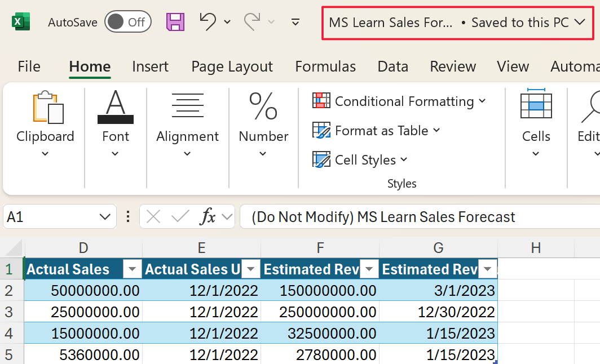Click cell with 12/30/2022

point(439,312)
